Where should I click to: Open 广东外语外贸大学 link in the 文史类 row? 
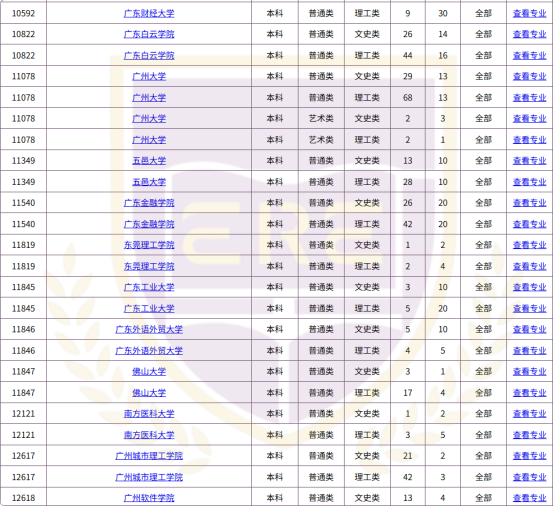pyautogui.click(x=149, y=329)
